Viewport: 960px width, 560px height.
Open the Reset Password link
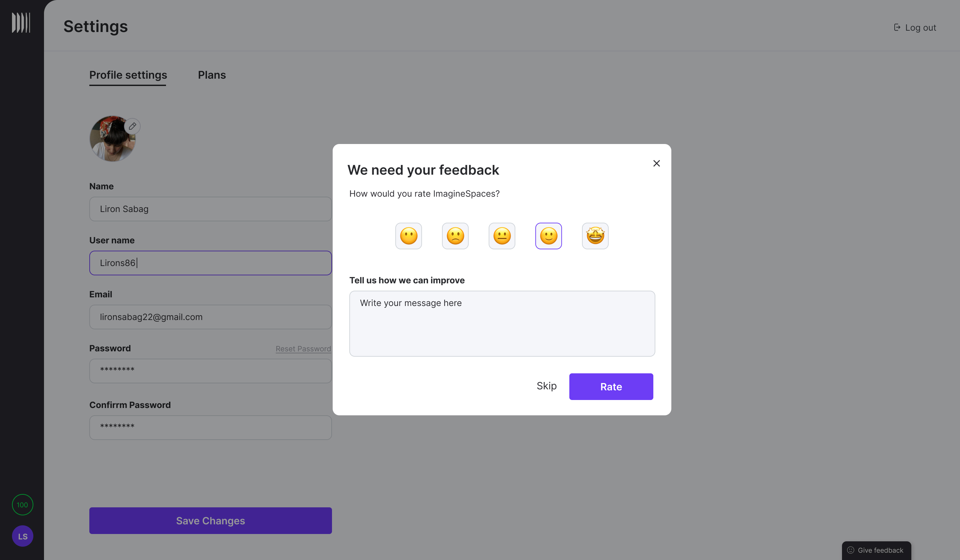click(303, 349)
